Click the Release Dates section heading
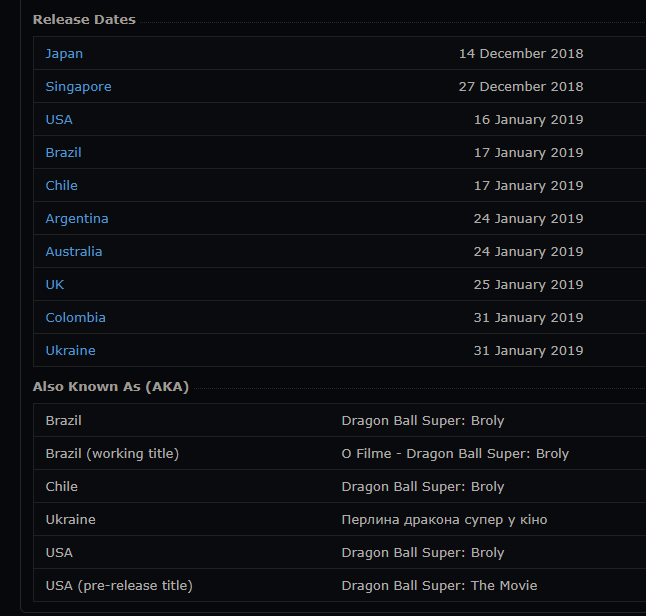 coord(84,20)
